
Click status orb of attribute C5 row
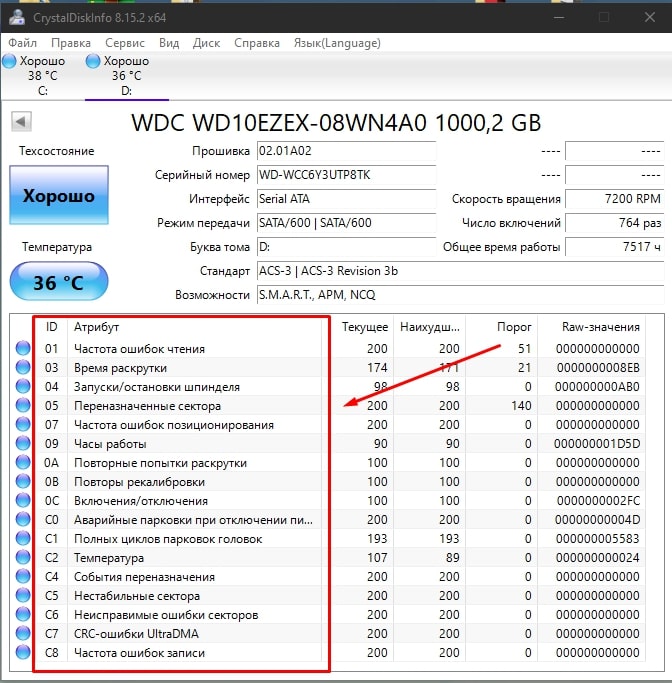pos(23,595)
